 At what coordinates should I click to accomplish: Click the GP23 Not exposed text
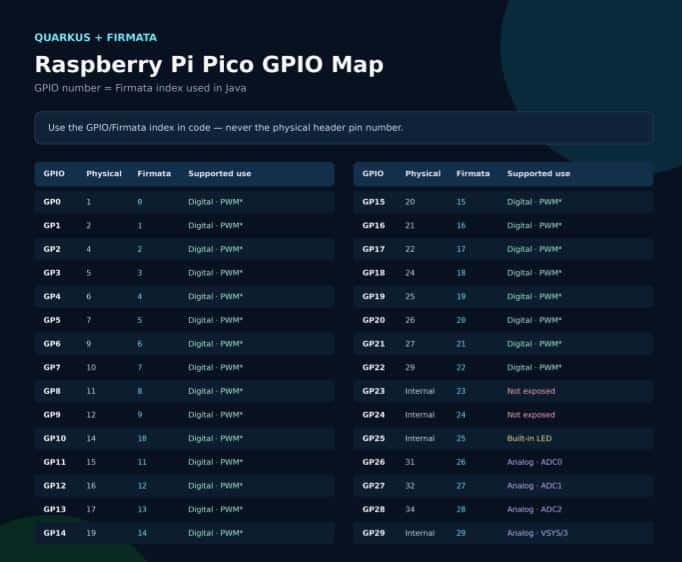531,391
